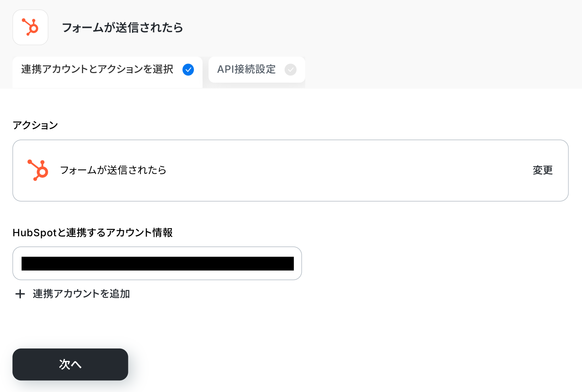Click blue checkmark on account selection tab

click(188, 70)
